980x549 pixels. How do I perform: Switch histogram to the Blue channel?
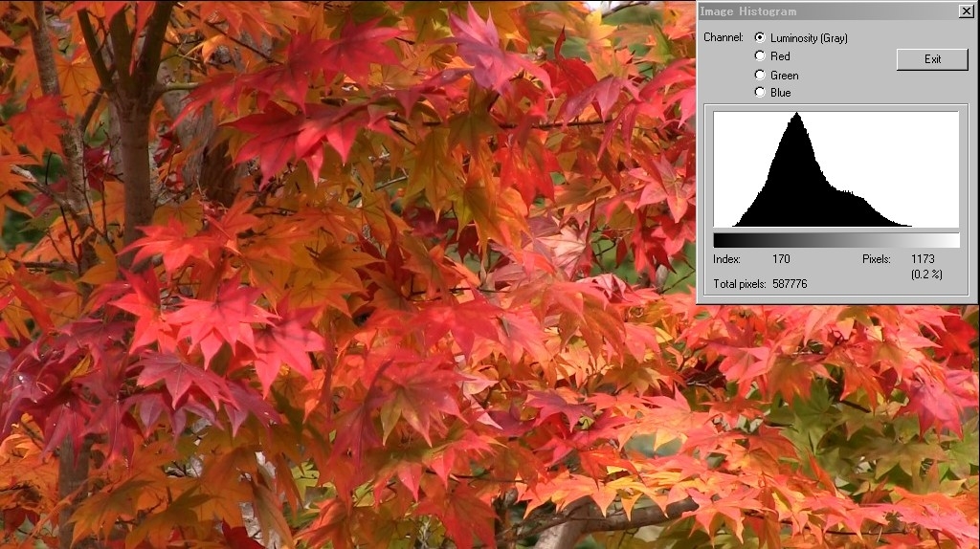click(x=760, y=92)
